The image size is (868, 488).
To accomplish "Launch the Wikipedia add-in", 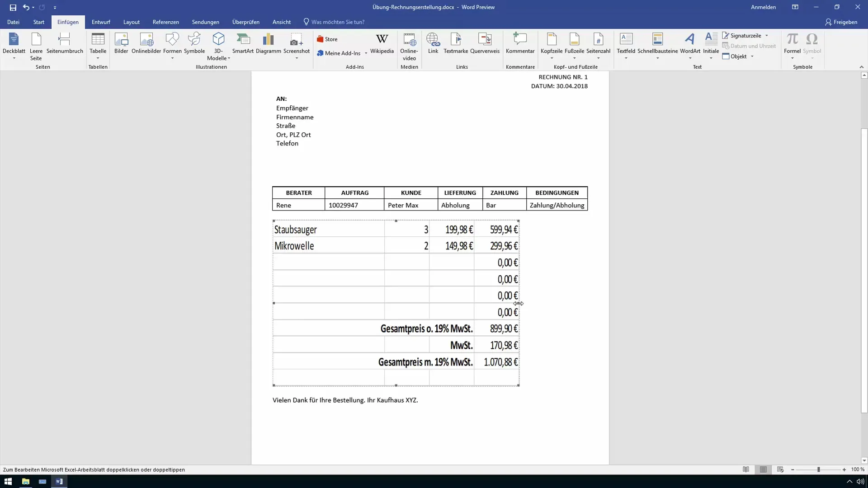I will tap(382, 44).
